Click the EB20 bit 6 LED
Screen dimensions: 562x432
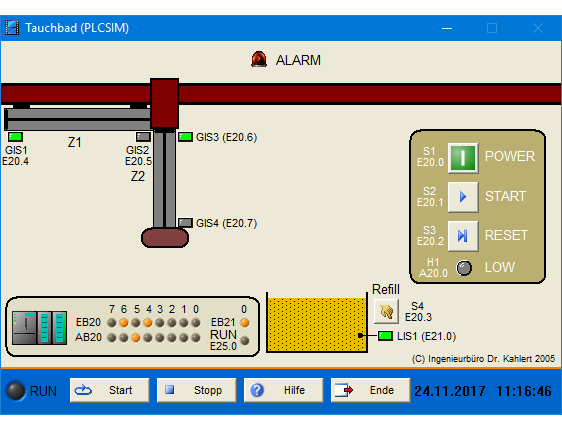point(124,323)
